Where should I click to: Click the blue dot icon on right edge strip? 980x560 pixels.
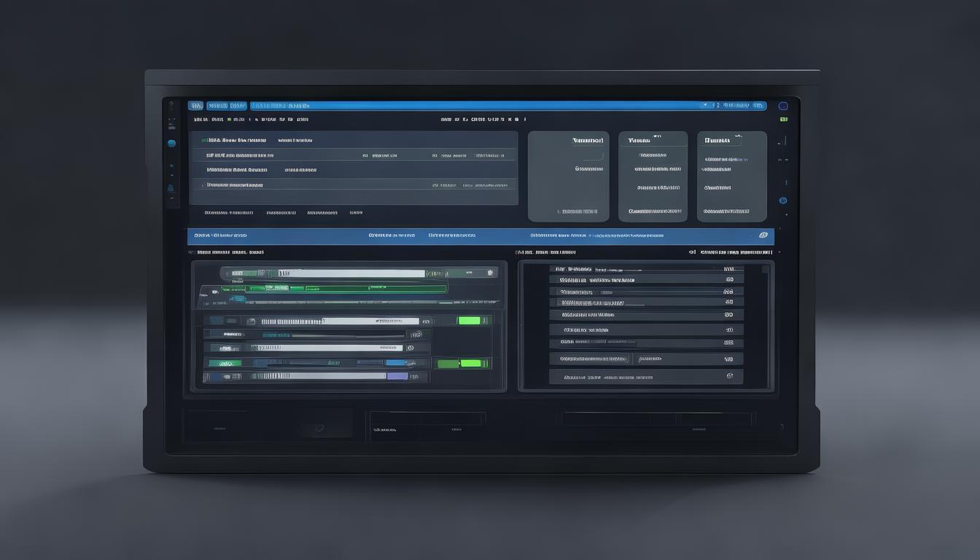[x=782, y=201]
